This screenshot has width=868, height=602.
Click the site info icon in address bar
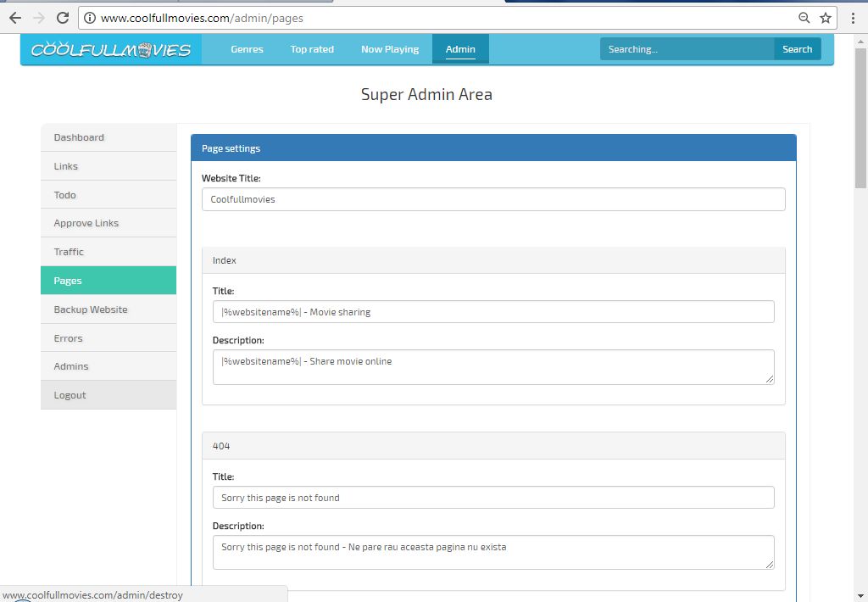click(x=90, y=18)
